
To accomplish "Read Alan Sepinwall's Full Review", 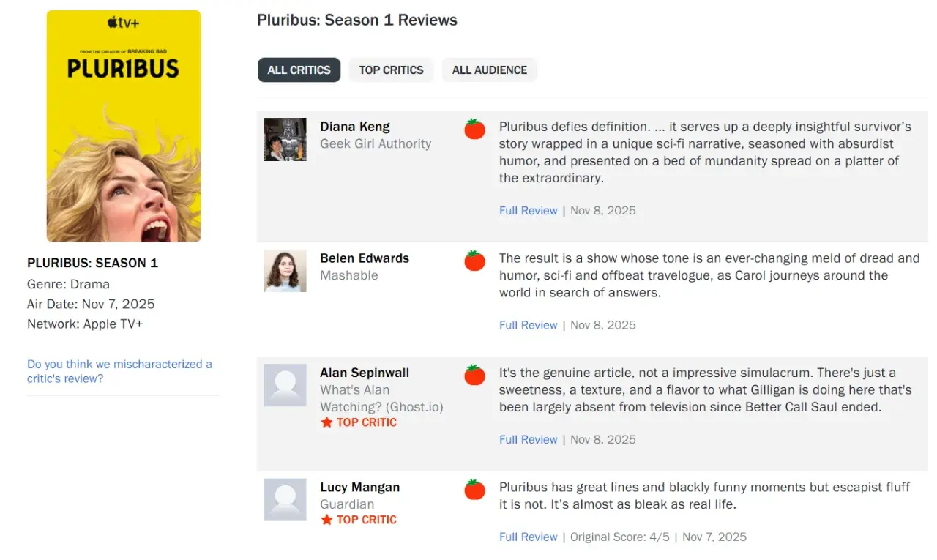I will pos(528,440).
